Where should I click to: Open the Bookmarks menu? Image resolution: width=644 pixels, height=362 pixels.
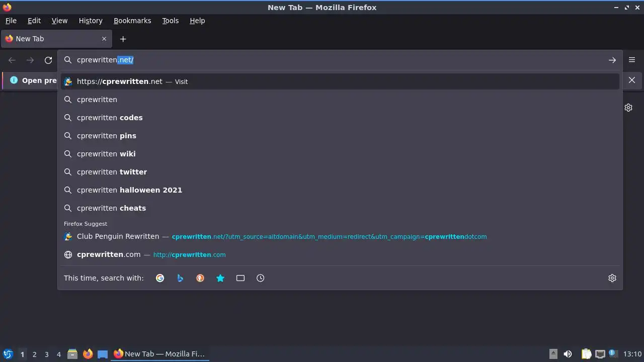click(x=132, y=21)
